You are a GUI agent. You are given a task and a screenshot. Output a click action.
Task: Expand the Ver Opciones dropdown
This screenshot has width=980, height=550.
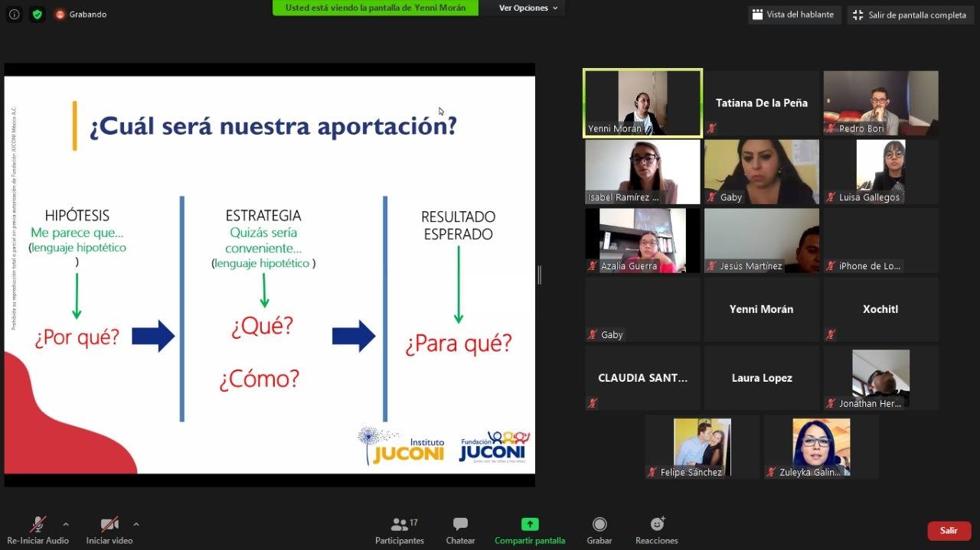coord(528,8)
